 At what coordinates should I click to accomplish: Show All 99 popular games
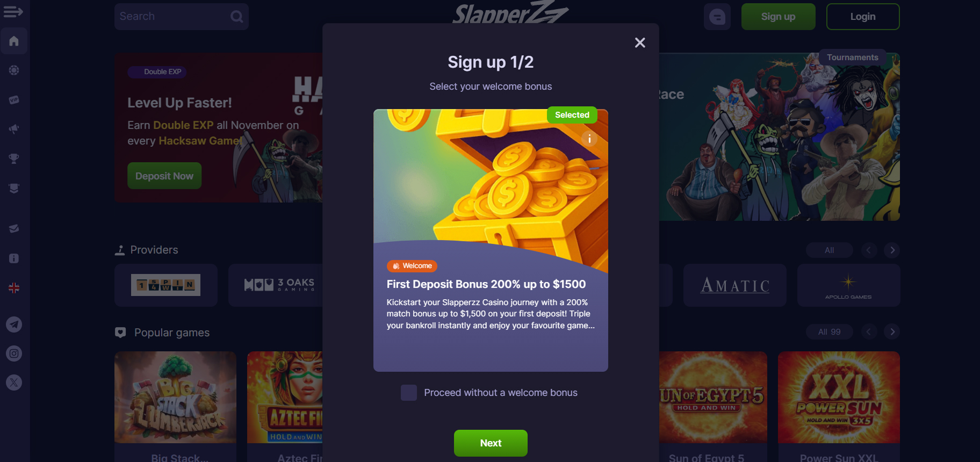[829, 332]
